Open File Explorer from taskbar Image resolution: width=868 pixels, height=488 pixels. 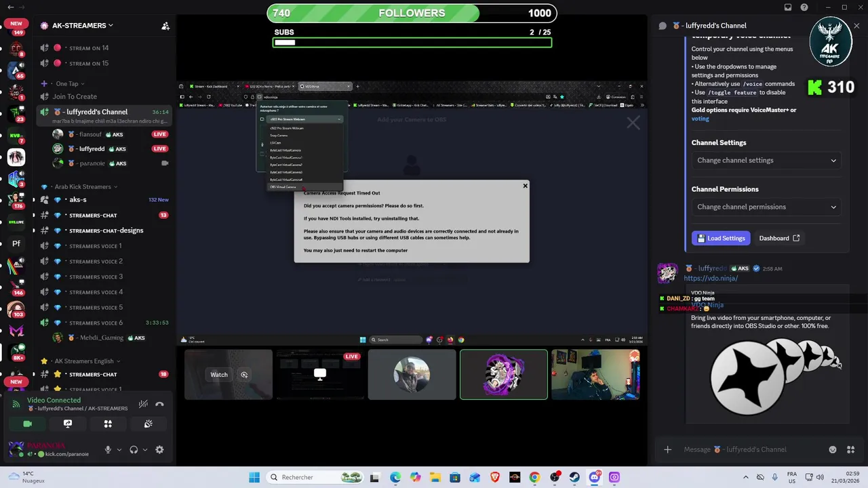435,477
